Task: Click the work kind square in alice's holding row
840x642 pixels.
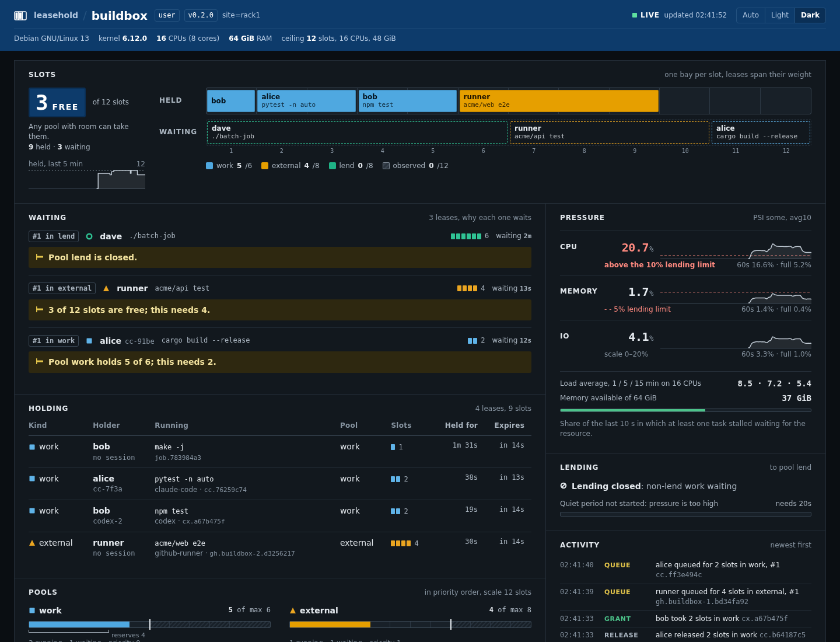Action: (x=32, y=479)
